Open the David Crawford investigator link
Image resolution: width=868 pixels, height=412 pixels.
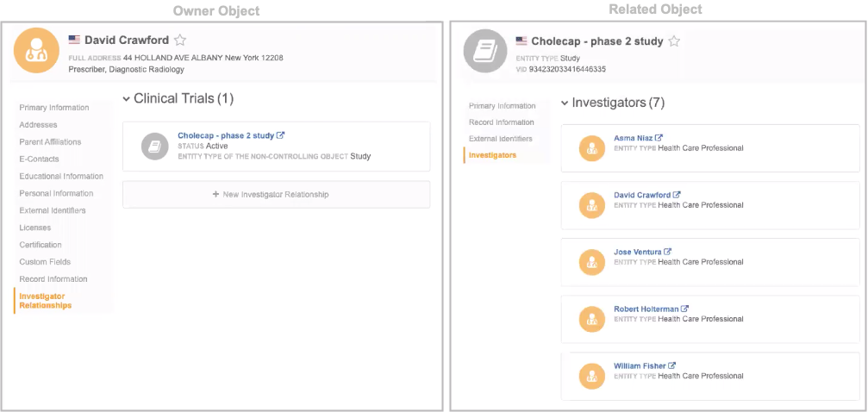pos(641,195)
